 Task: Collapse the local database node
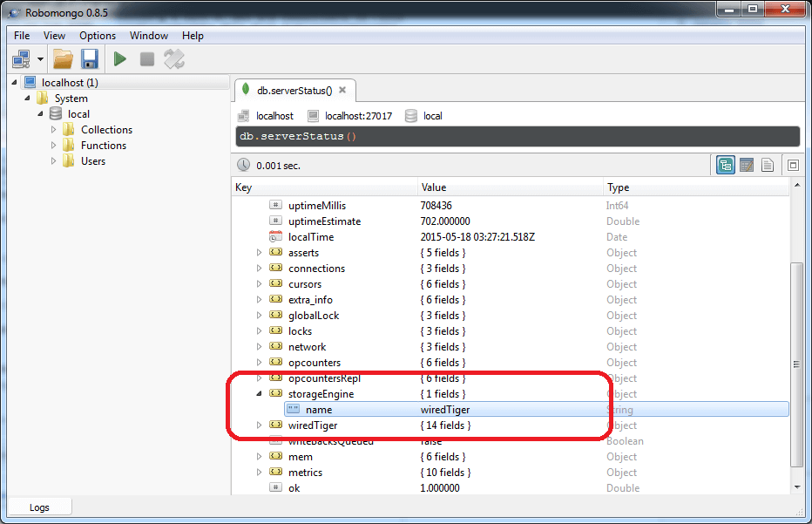(40, 113)
